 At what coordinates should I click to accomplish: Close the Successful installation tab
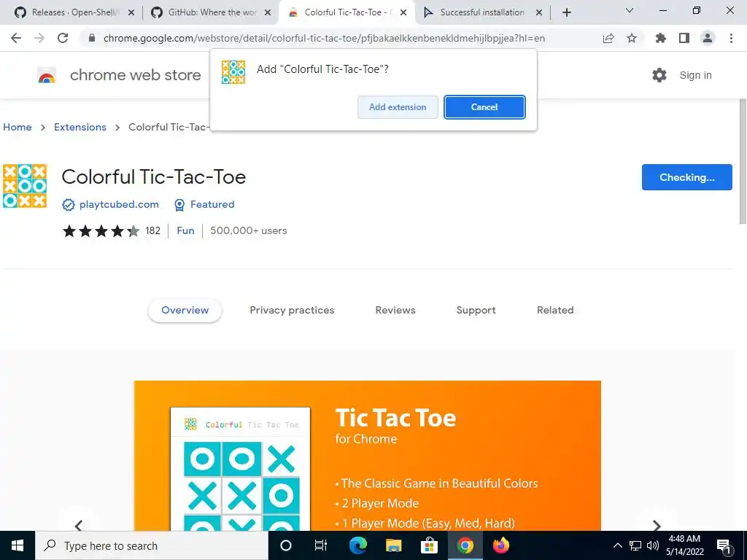[539, 12]
